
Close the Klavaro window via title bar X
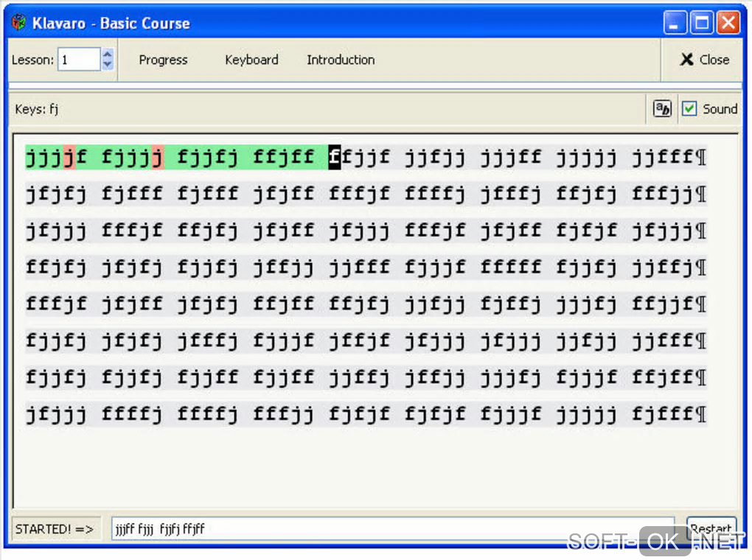point(728,23)
